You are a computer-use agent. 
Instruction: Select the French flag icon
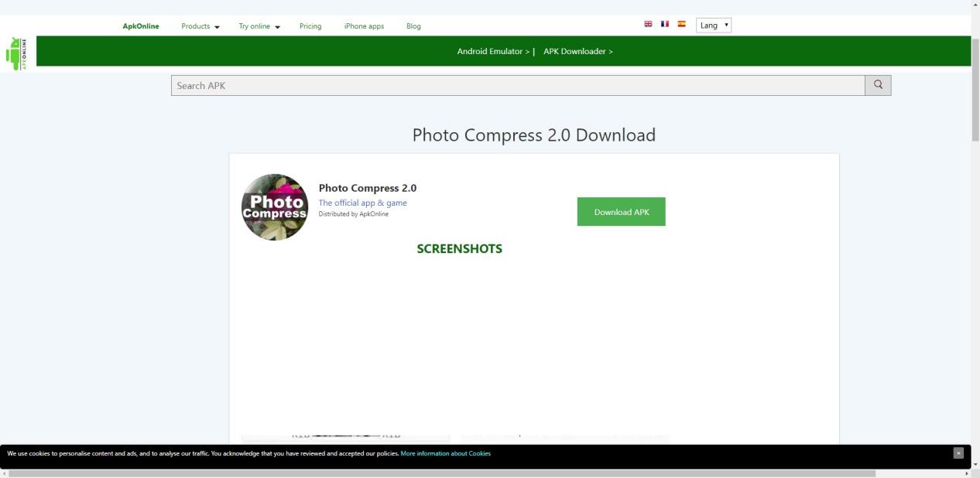(x=665, y=24)
